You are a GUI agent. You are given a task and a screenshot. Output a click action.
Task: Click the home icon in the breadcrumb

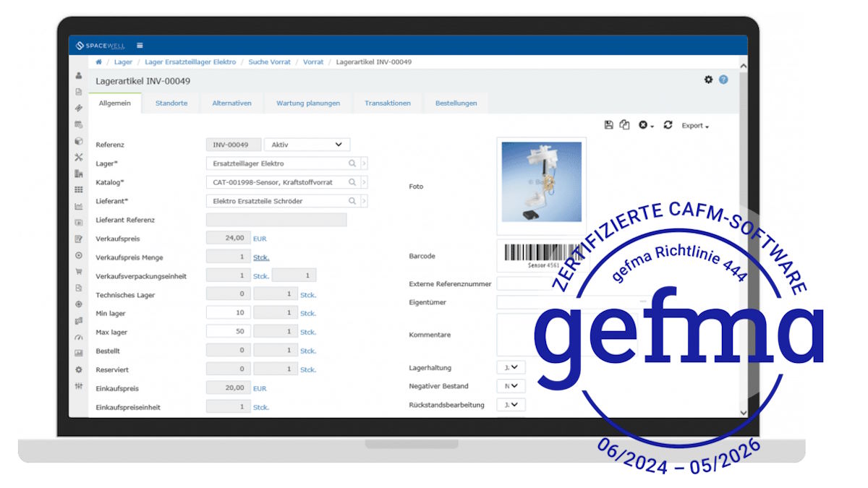click(x=99, y=62)
